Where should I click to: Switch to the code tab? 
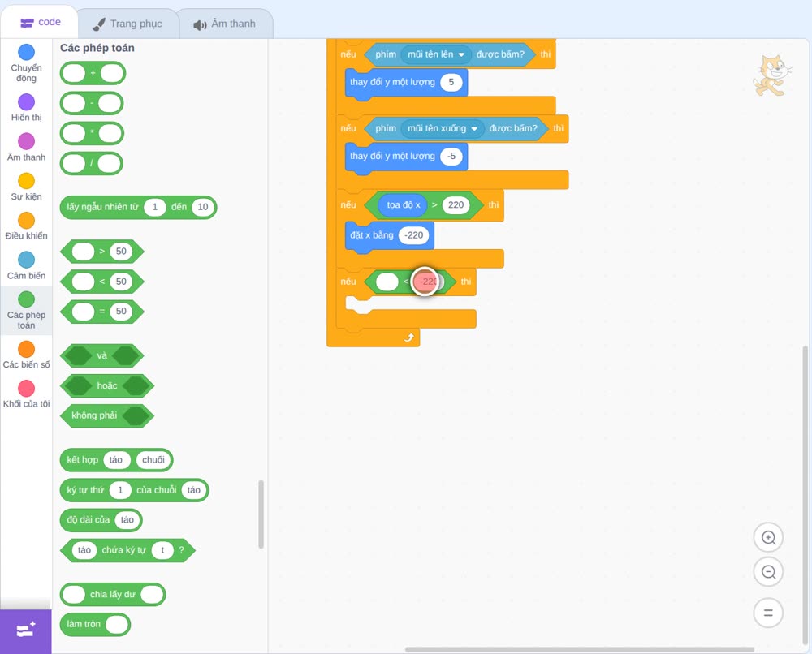pyautogui.click(x=40, y=22)
